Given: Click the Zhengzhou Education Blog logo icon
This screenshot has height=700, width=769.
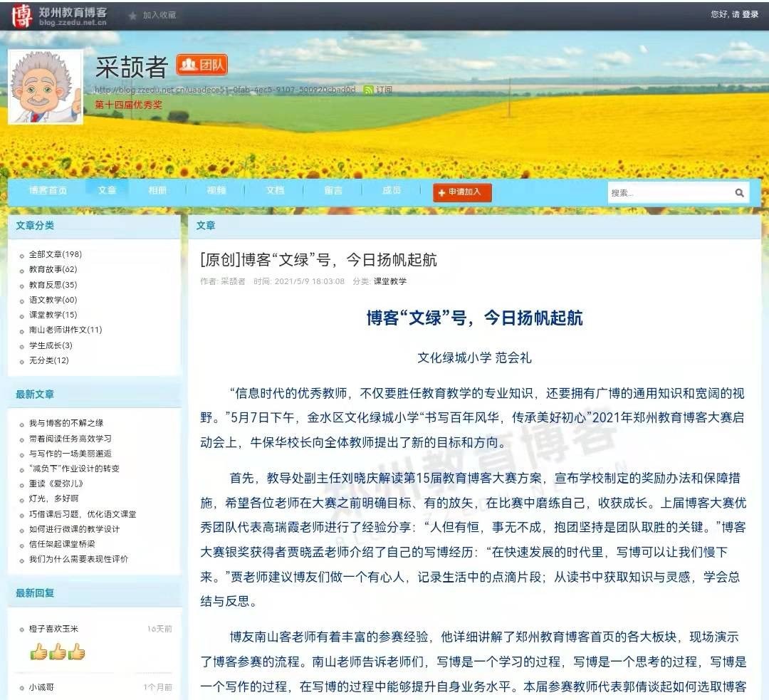Looking at the screenshot, I should [x=23, y=15].
